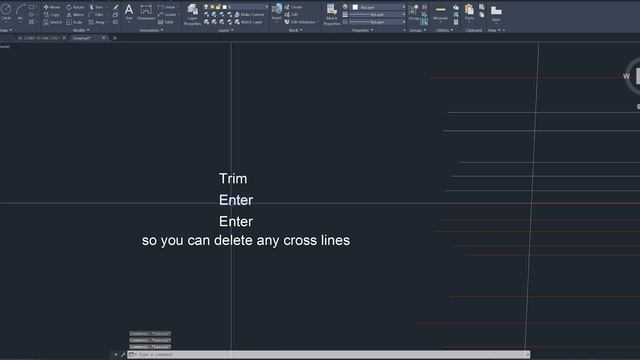Select the Text annotation tool
This screenshot has width=640, height=360.
[129, 12]
